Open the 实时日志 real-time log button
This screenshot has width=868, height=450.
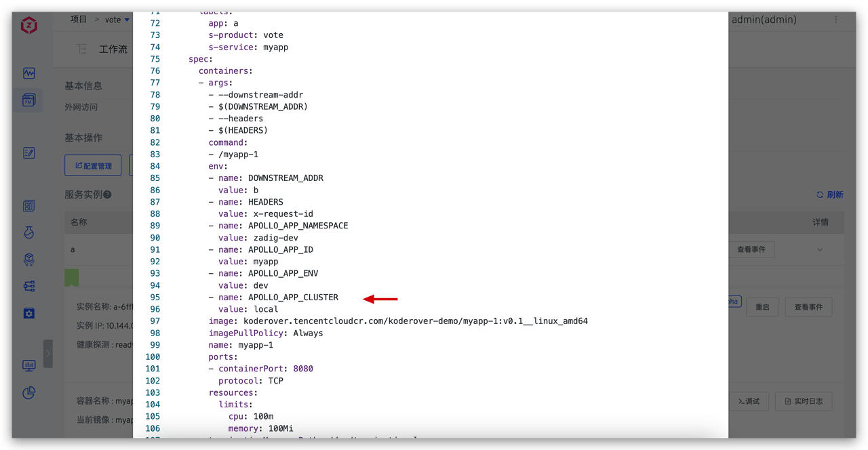(x=804, y=401)
